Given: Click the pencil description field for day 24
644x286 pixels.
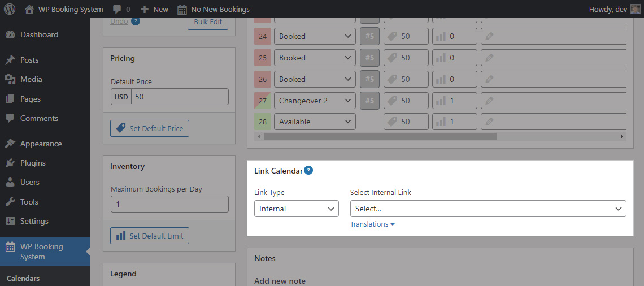Looking at the screenshot, I should [x=553, y=36].
